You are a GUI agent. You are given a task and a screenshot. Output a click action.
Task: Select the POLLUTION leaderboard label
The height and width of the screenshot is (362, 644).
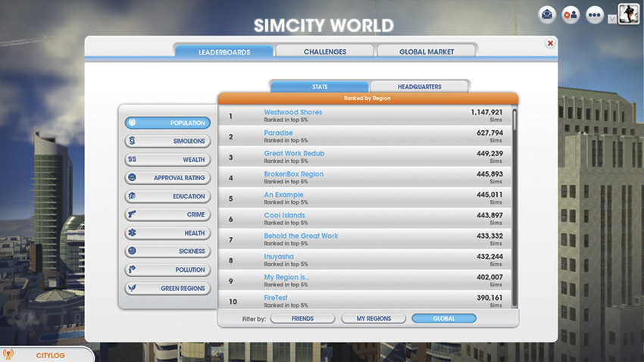tap(189, 270)
